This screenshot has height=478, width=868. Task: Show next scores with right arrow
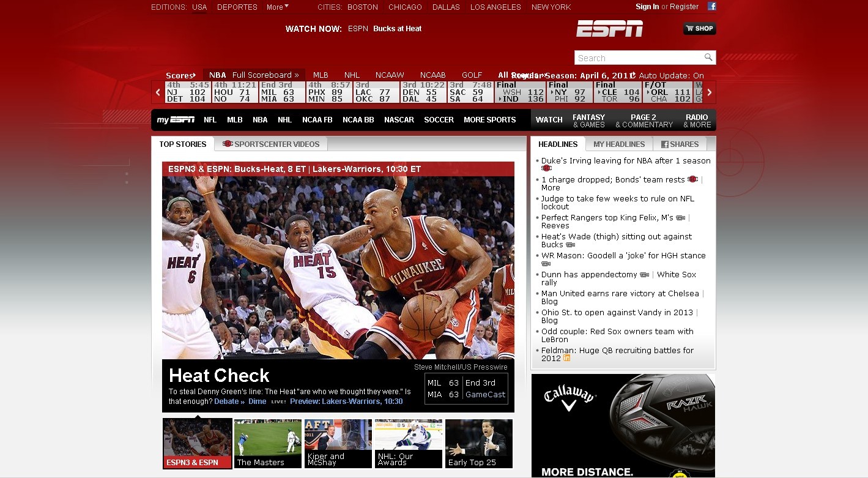click(x=710, y=92)
